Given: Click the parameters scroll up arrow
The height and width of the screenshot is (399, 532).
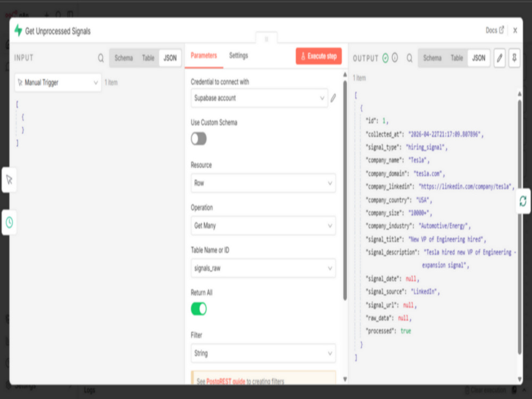Looking at the screenshot, I should tap(345, 74).
